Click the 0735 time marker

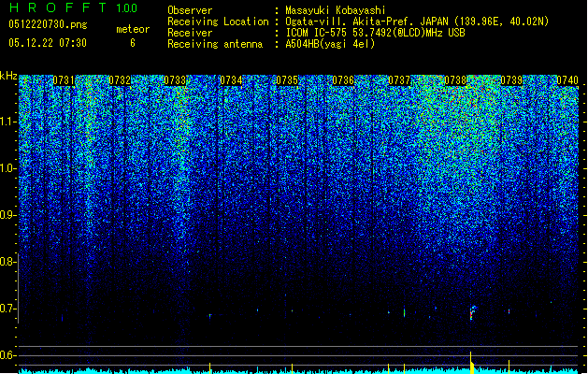287,80
